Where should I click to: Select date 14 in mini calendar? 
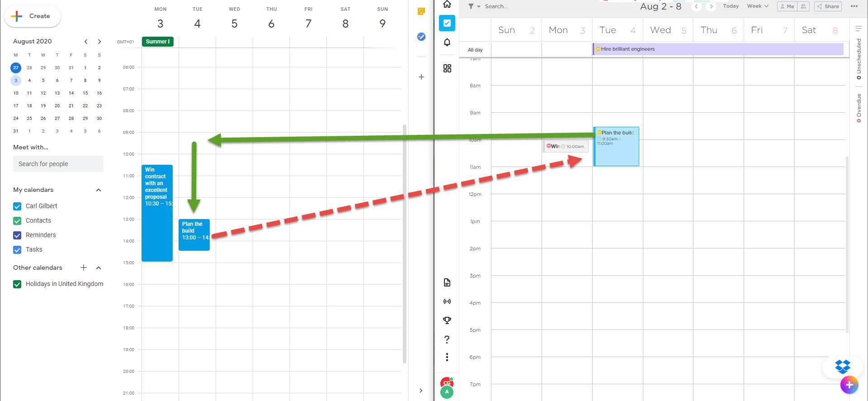(71, 93)
